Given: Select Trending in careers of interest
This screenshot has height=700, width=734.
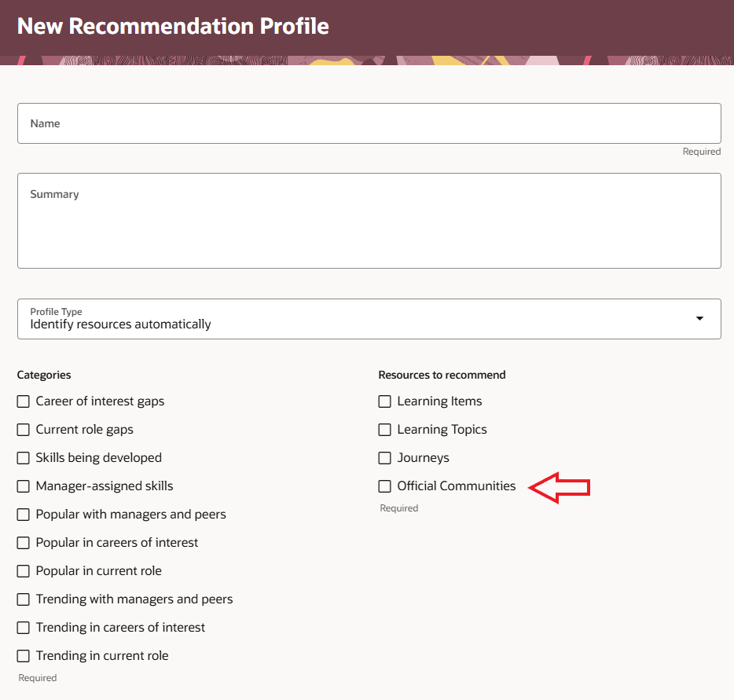Looking at the screenshot, I should (23, 627).
